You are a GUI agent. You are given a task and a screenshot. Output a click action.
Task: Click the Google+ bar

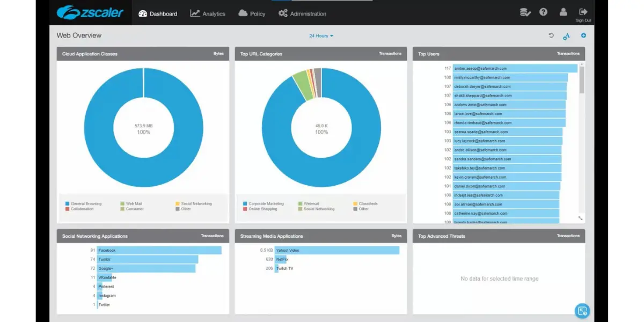pos(146,268)
